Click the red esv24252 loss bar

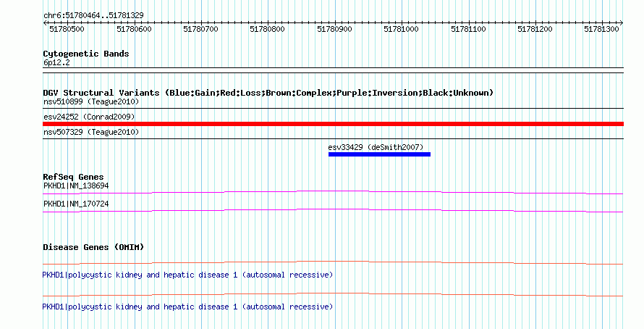pyautogui.click(x=333, y=124)
